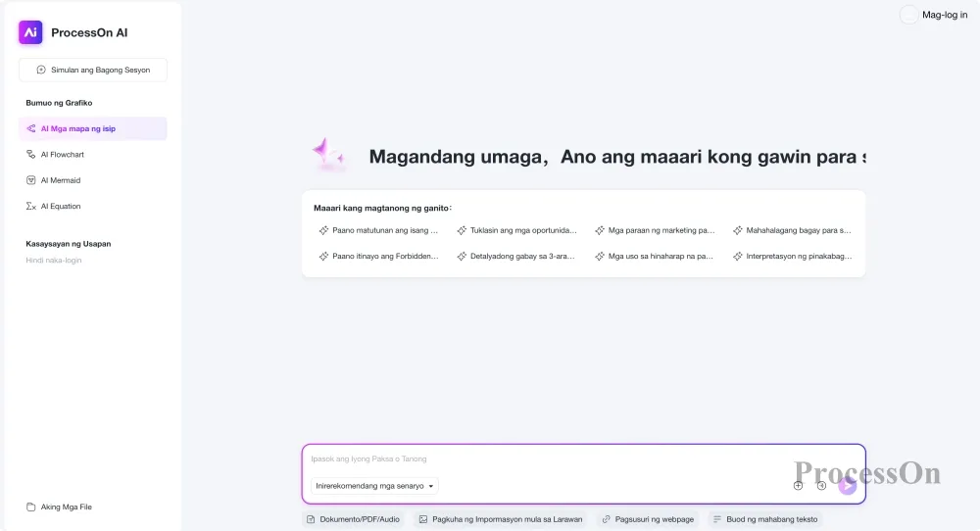The width and height of the screenshot is (980, 531).
Task: Click the user avatar circle beside Mag-log in
Action: [x=908, y=15]
